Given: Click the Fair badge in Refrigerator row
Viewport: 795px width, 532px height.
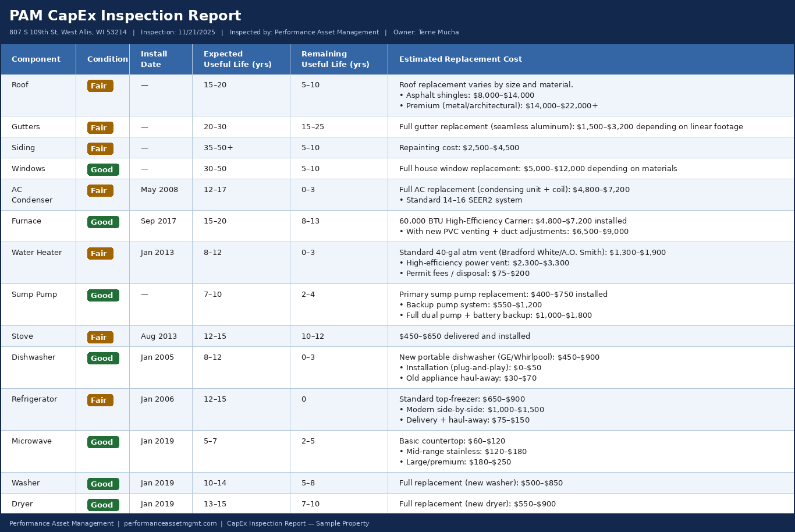Looking at the screenshot, I should click(100, 400).
